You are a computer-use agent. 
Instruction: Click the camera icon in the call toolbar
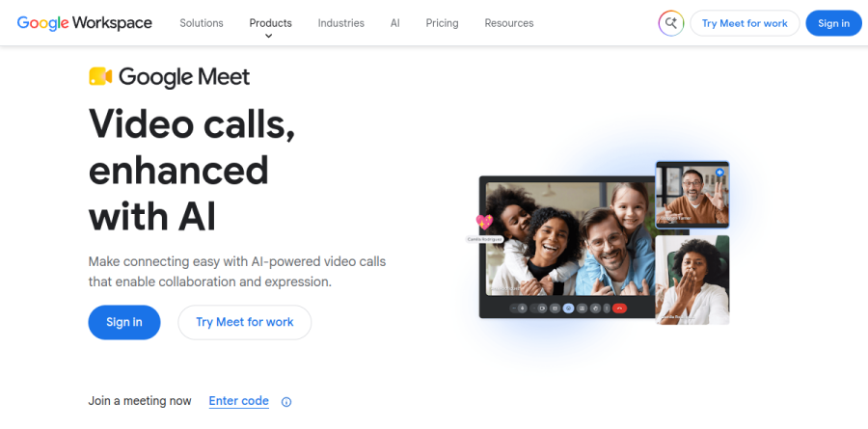(542, 308)
